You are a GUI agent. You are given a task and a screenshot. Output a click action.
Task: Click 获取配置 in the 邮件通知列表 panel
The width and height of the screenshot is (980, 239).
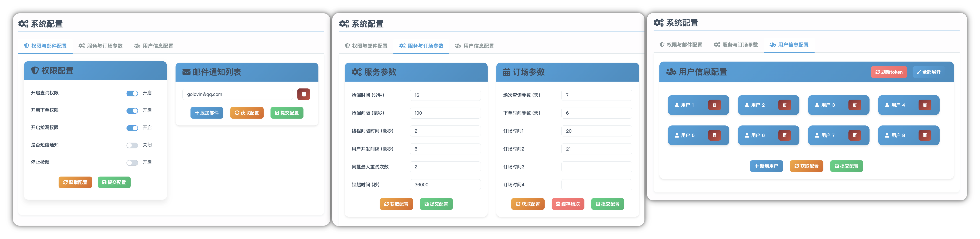tap(247, 113)
